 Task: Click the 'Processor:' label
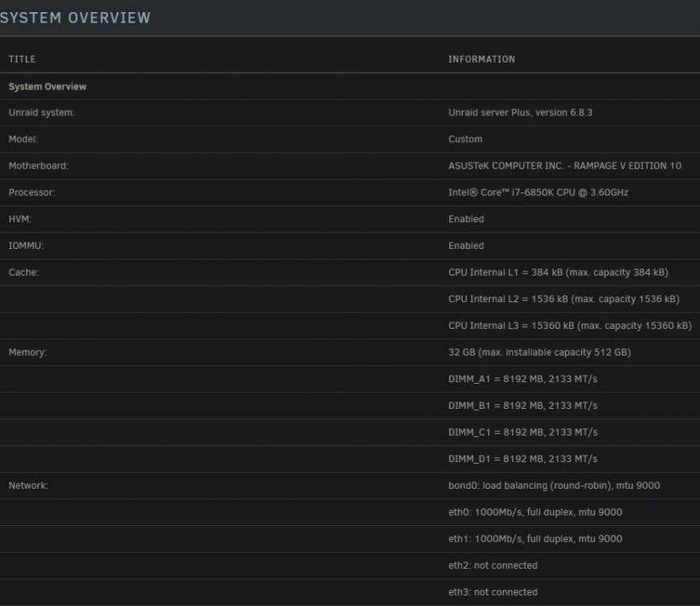[31, 192]
